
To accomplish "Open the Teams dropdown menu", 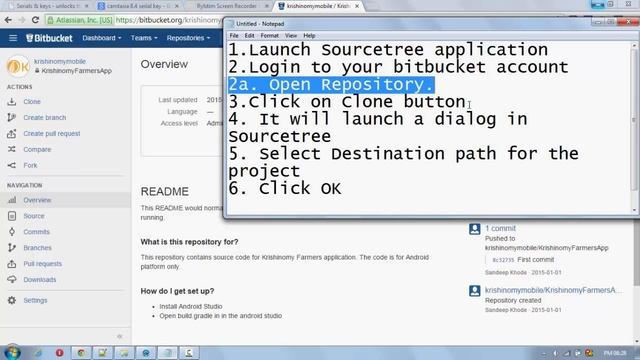I will [x=144, y=38].
